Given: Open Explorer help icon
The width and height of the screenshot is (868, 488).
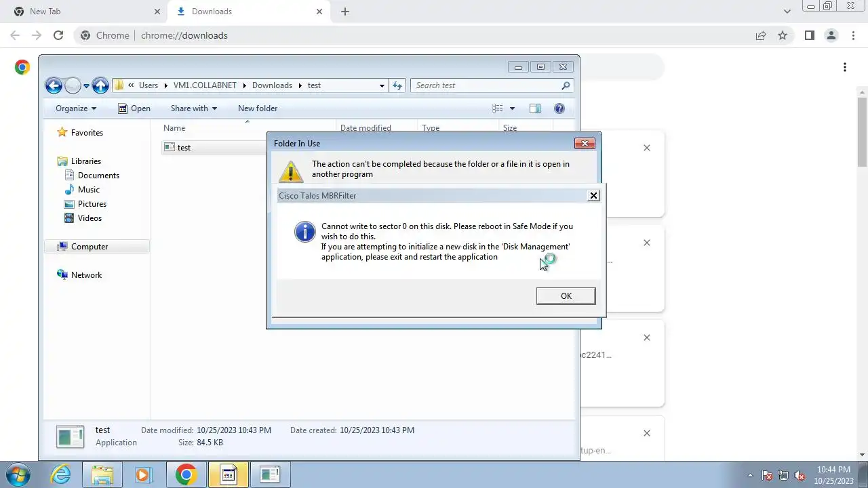Looking at the screenshot, I should coord(559,108).
